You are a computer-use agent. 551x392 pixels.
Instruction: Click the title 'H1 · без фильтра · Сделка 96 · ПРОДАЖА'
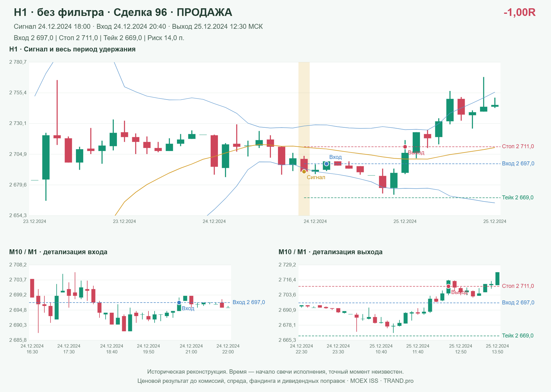click(x=123, y=12)
